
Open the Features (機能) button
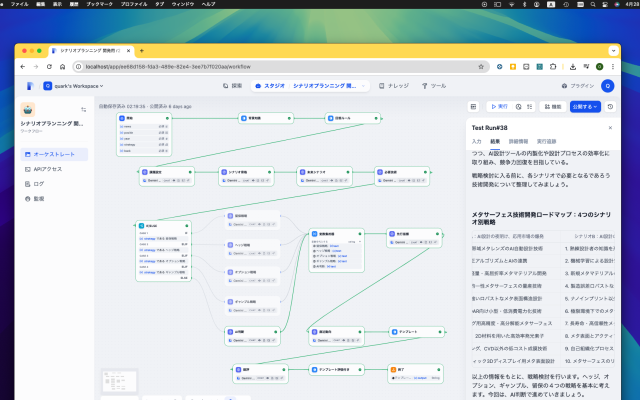coord(553,107)
